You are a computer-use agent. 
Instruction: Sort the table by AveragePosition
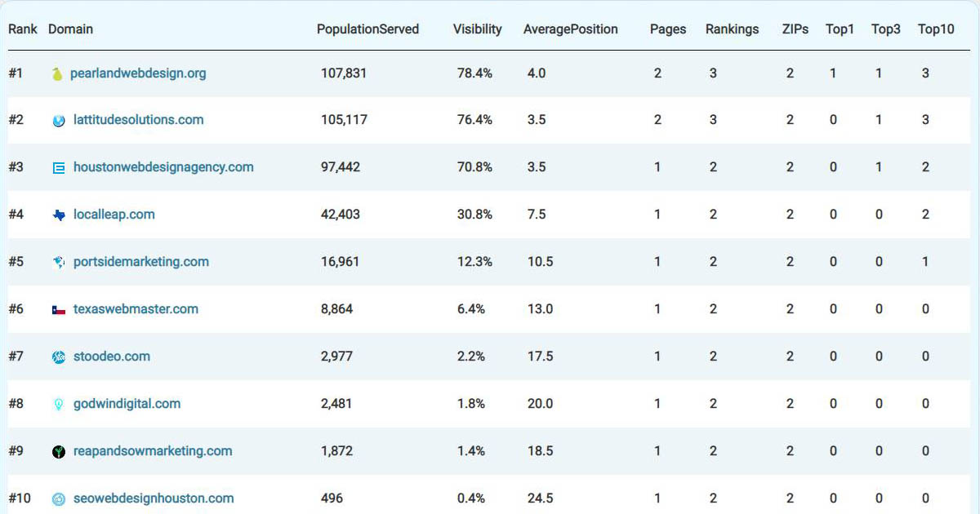point(569,29)
